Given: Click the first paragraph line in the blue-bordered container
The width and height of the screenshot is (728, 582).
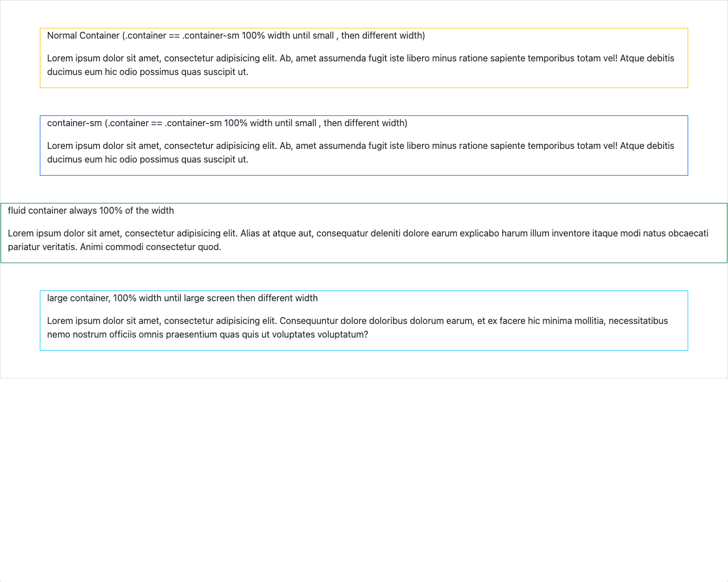Looking at the screenshot, I should pos(361,146).
